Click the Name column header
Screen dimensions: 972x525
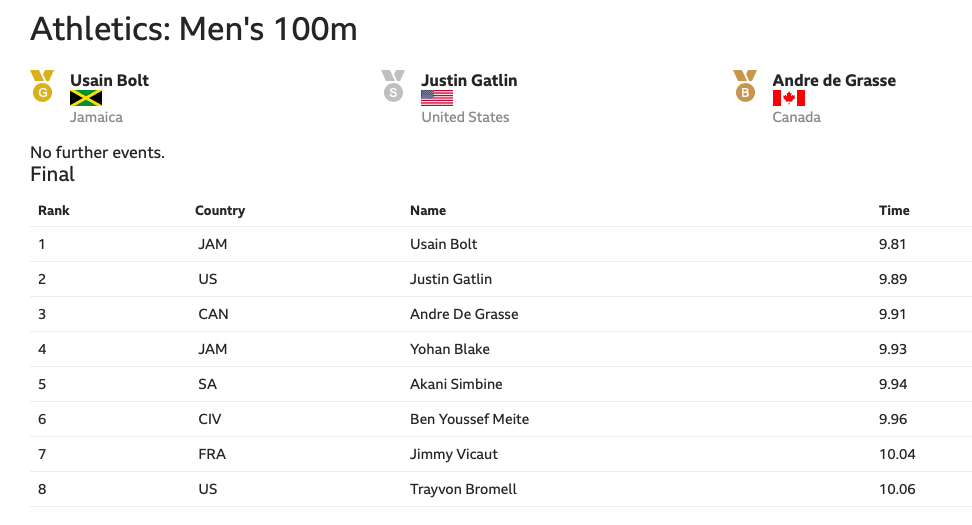428,211
